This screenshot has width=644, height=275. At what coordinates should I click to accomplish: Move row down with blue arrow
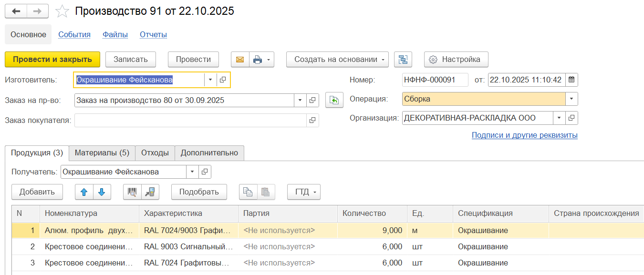pyautogui.click(x=102, y=192)
